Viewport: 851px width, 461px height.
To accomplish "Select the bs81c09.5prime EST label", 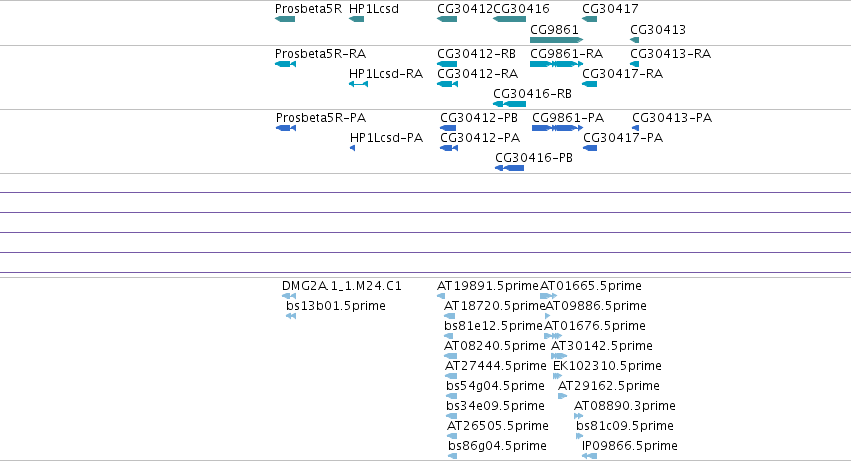I will coord(625,426).
